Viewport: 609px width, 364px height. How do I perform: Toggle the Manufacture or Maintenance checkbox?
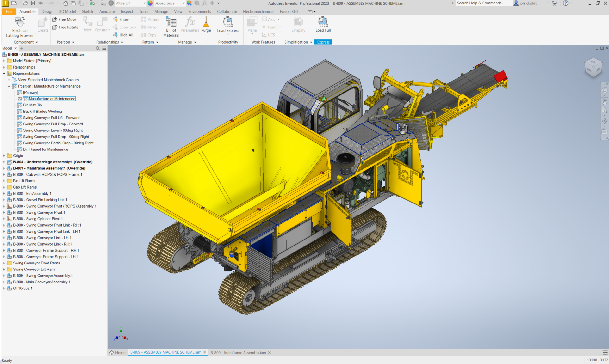click(20, 99)
